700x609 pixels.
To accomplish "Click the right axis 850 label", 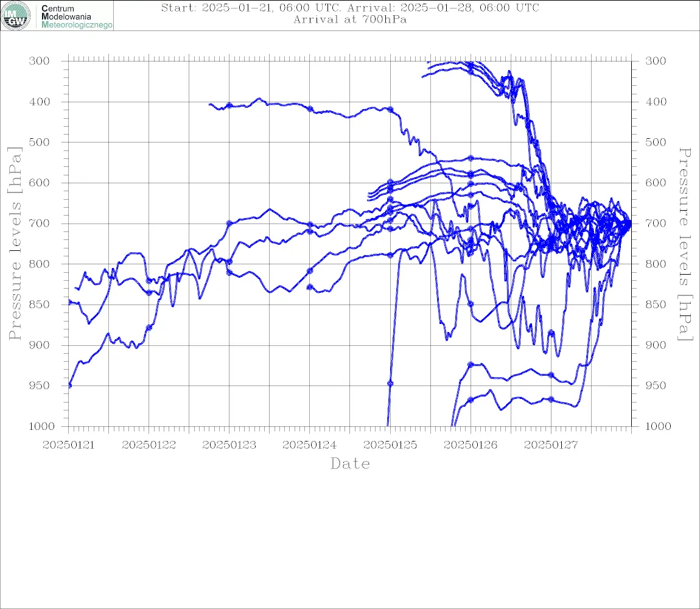I will [656, 304].
